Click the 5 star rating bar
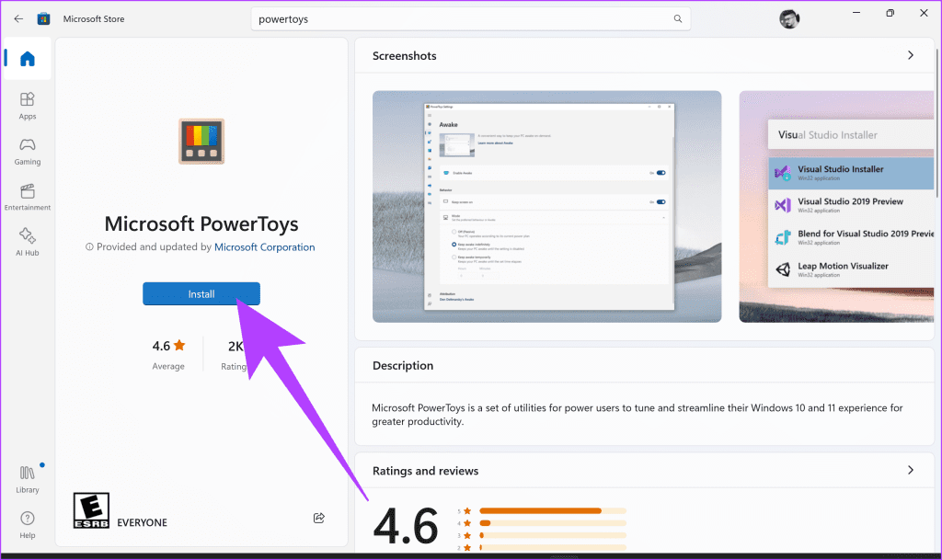The image size is (942, 560). click(553, 510)
